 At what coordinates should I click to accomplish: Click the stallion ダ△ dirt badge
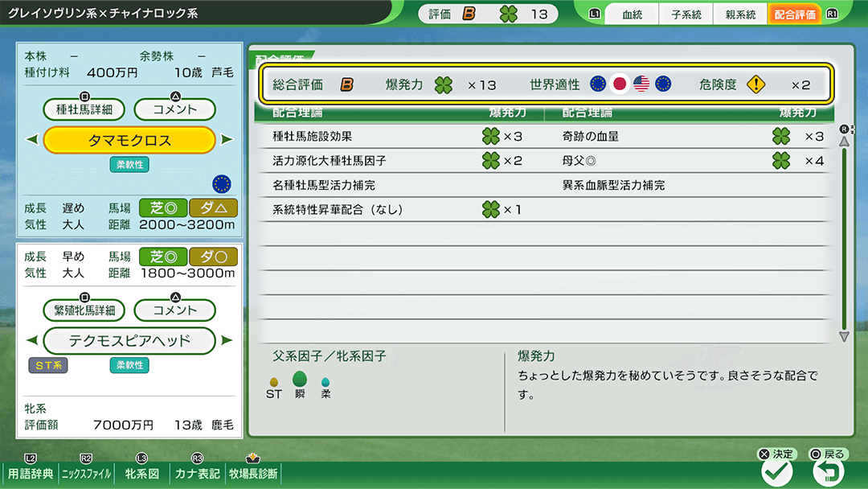click(213, 208)
